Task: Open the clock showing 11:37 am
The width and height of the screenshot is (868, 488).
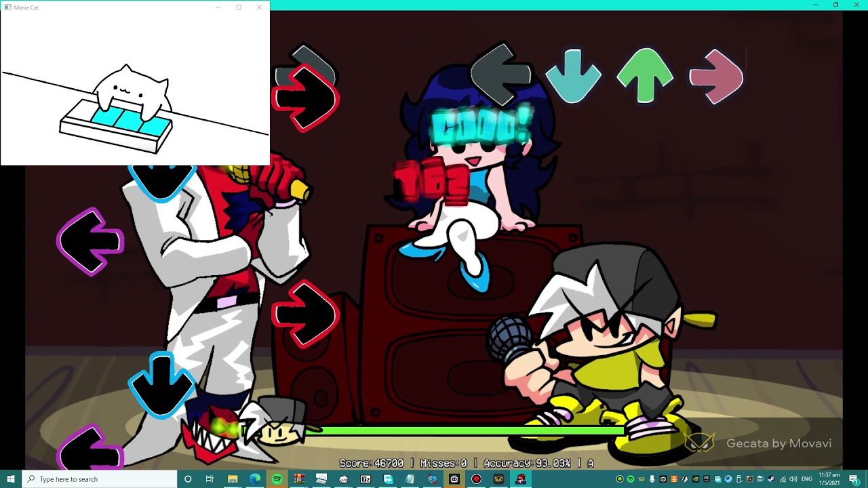Action: [x=829, y=479]
